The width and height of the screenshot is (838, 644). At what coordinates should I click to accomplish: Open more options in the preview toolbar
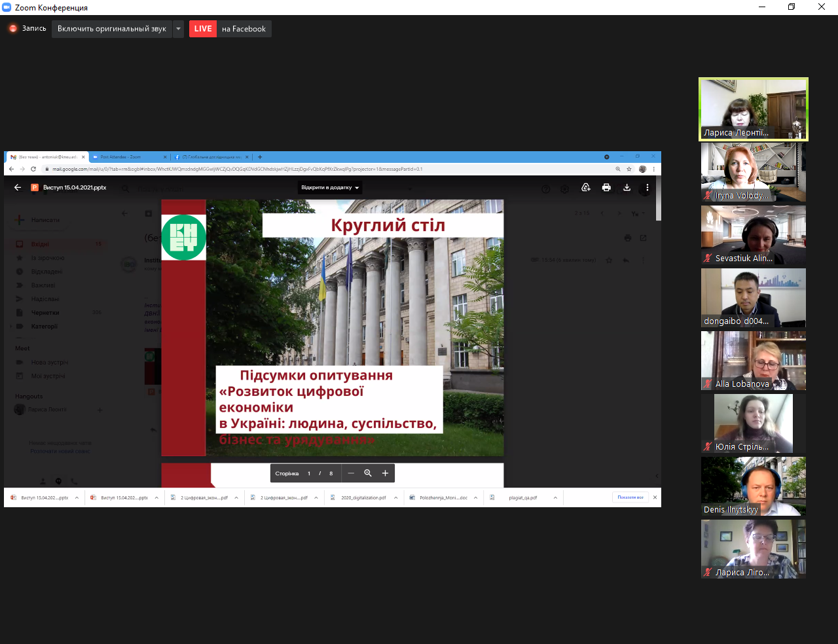pos(647,188)
